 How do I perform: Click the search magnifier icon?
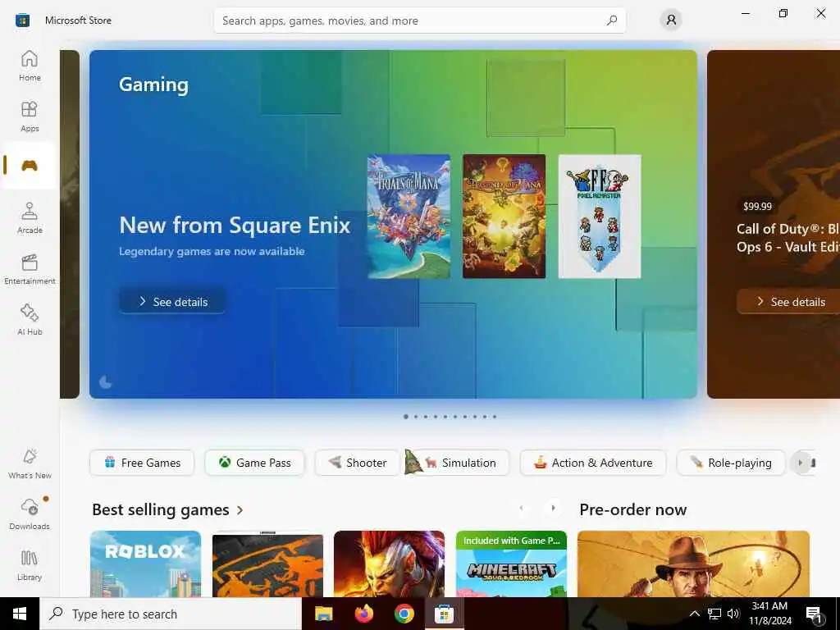click(612, 21)
